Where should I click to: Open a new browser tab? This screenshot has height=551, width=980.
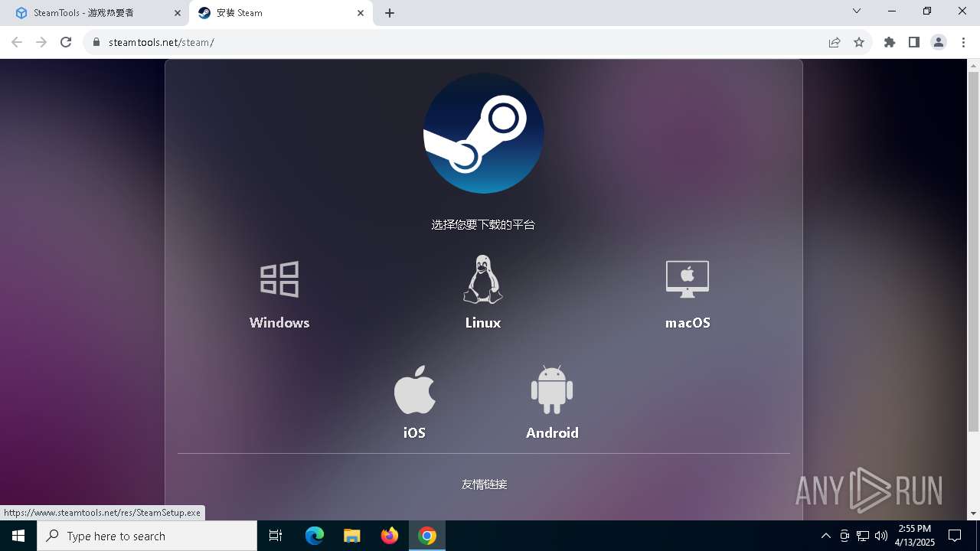[x=390, y=13]
